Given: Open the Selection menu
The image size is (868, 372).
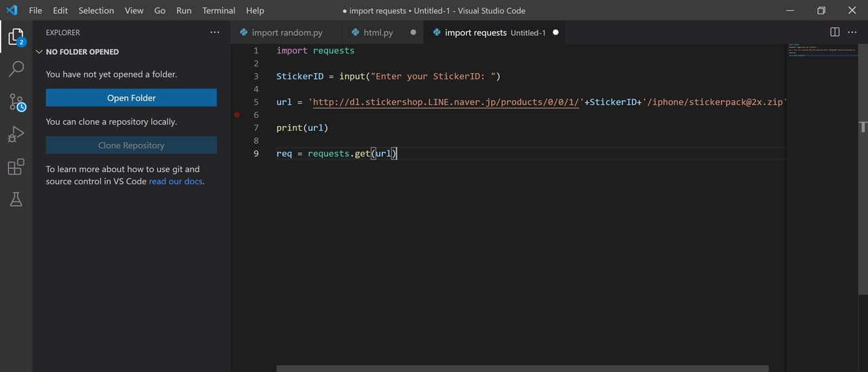Looking at the screenshot, I should pyautogui.click(x=96, y=10).
